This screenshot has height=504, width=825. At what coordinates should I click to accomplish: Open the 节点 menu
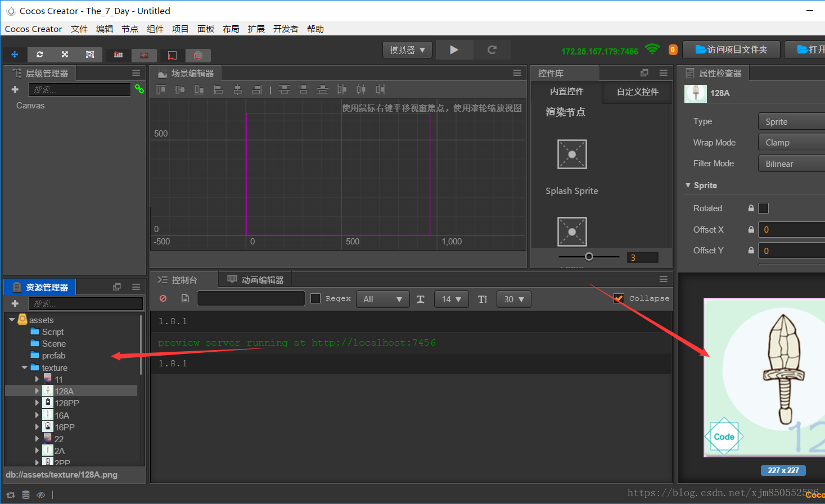click(130, 29)
